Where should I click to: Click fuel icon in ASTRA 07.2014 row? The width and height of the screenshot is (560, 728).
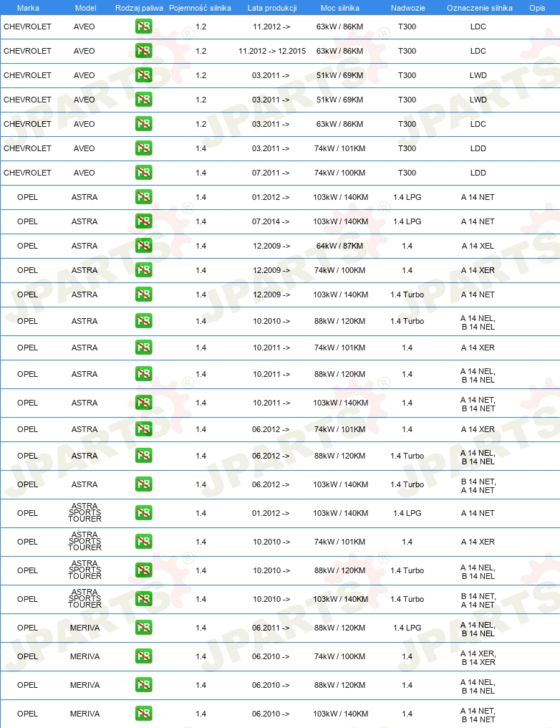(144, 221)
